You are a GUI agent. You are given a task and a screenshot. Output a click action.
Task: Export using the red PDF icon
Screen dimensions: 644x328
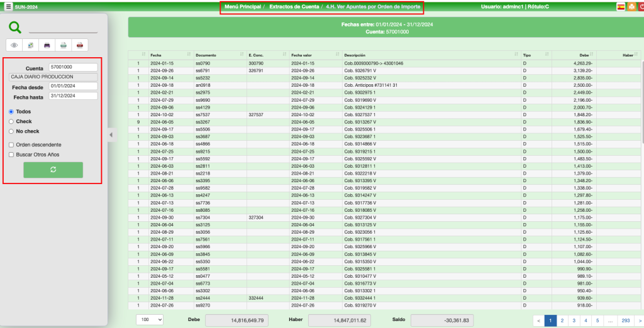[80, 45]
